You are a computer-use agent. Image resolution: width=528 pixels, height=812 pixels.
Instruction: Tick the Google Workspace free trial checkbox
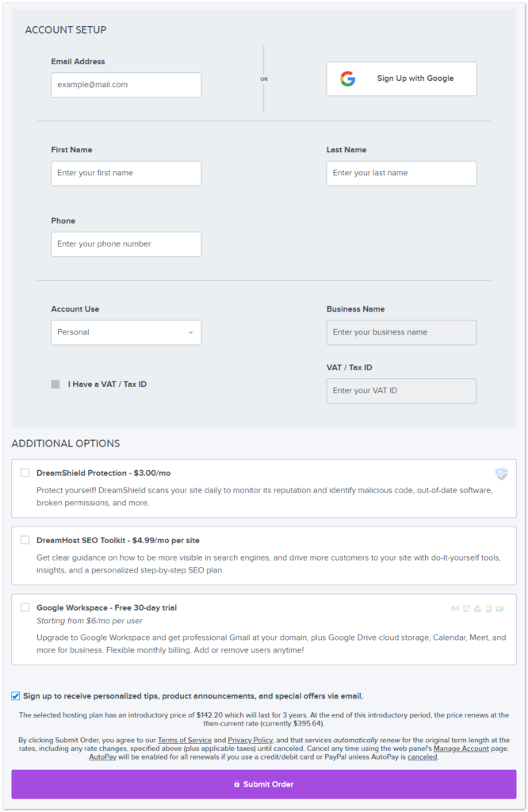point(25,607)
